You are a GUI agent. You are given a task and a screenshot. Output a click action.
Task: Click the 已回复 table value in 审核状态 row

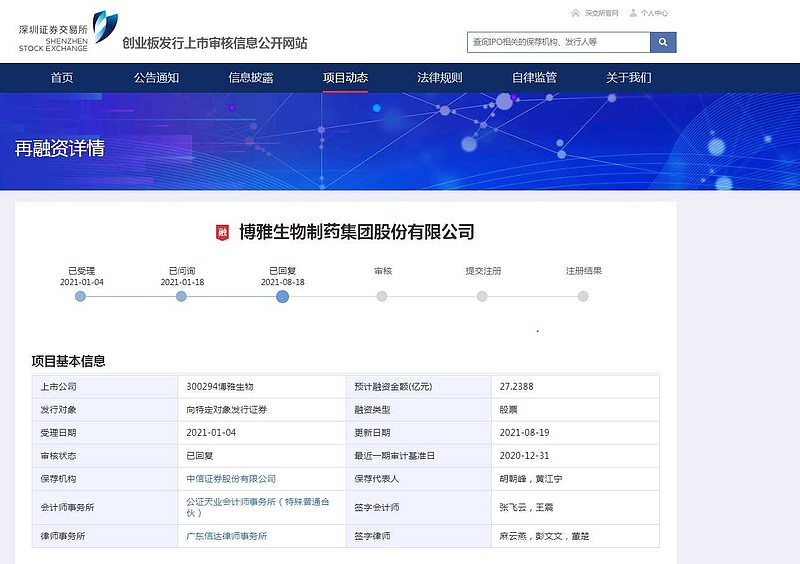[199, 456]
